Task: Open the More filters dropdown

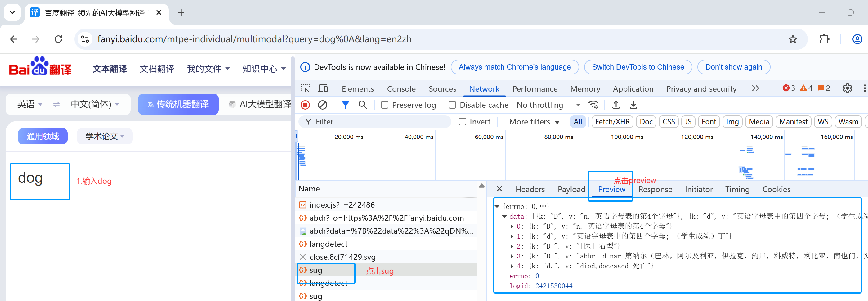Action: coord(534,122)
